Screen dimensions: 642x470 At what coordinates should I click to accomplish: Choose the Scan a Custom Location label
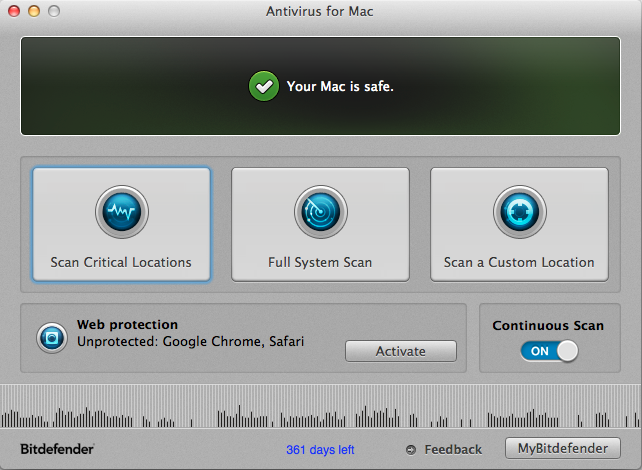coord(519,262)
